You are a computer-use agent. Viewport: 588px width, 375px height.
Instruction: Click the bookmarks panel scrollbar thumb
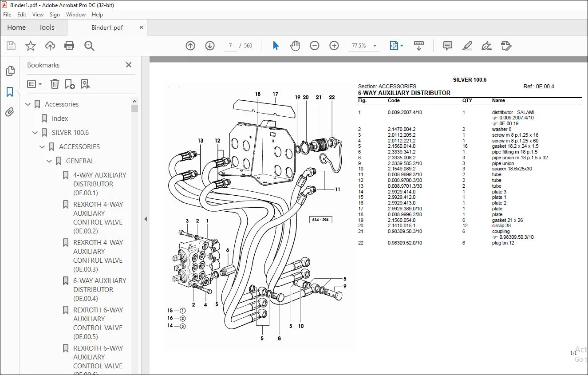[x=135, y=108]
